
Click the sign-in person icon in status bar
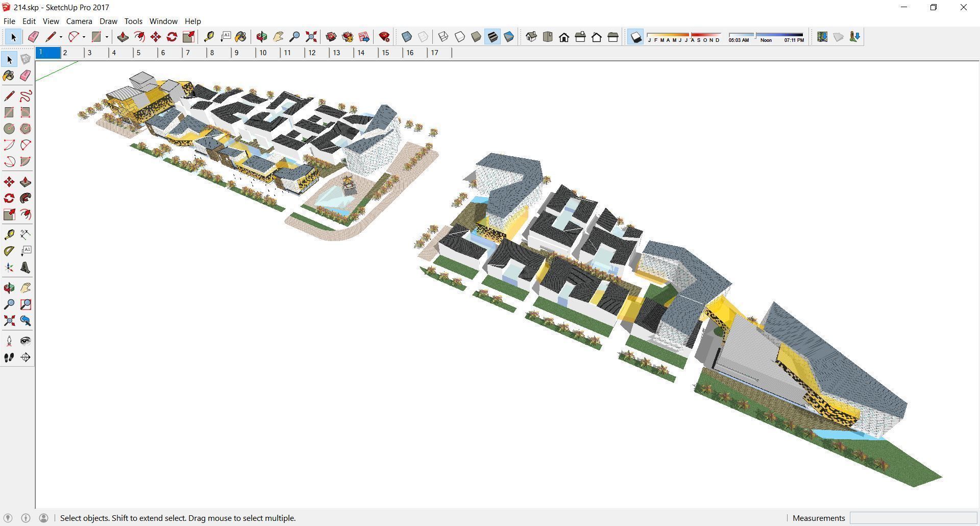coord(43,518)
